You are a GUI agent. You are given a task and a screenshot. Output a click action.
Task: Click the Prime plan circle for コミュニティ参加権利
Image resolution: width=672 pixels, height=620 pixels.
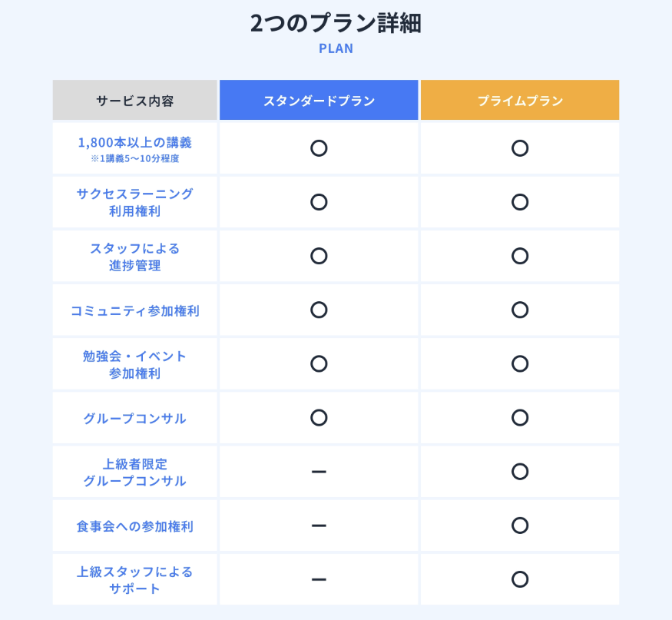coord(520,310)
